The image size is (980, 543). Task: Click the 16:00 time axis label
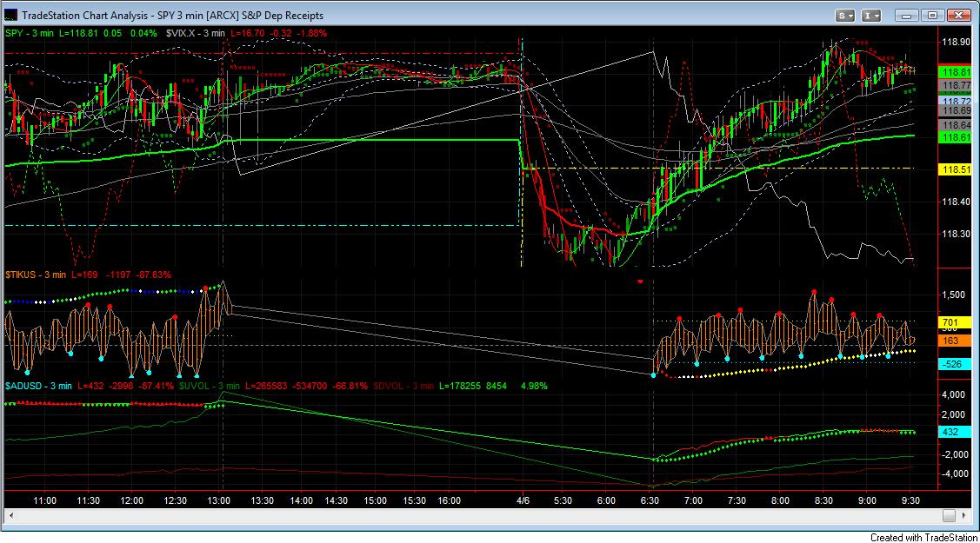click(x=450, y=500)
